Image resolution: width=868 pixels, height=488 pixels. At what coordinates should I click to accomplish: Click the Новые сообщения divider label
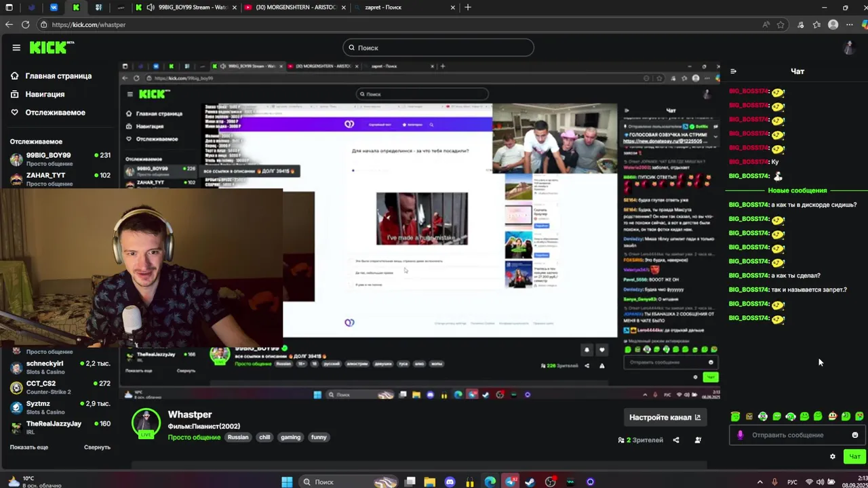[x=797, y=190]
